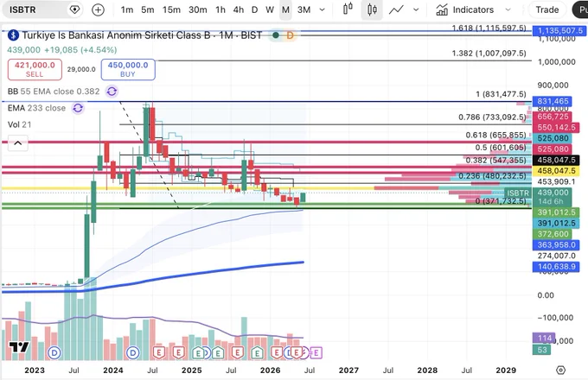Click the black 458,047.5 price label

[556, 160]
